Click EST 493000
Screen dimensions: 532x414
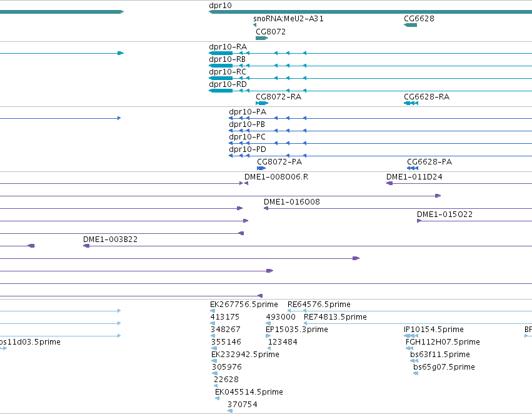click(x=281, y=317)
